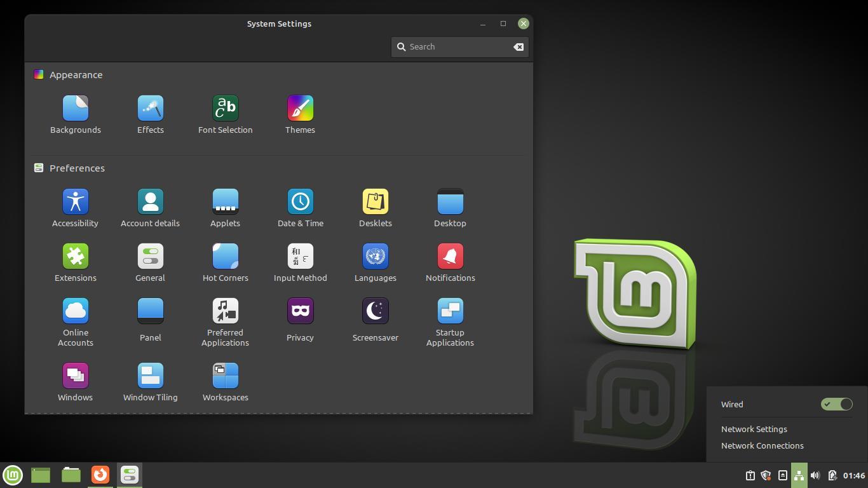Open Themes settings
Screen dimensions: 868x488
click(x=300, y=114)
